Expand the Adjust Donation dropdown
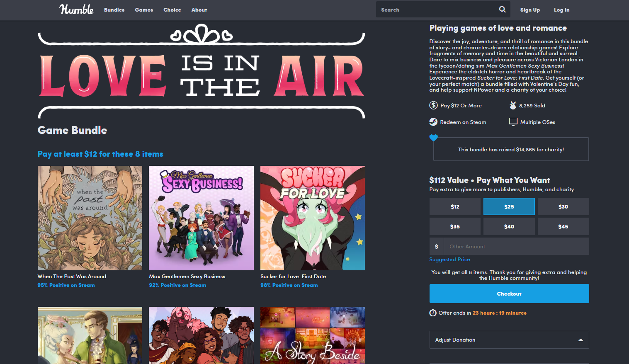Viewport: 629px width, 364px height. coord(509,340)
